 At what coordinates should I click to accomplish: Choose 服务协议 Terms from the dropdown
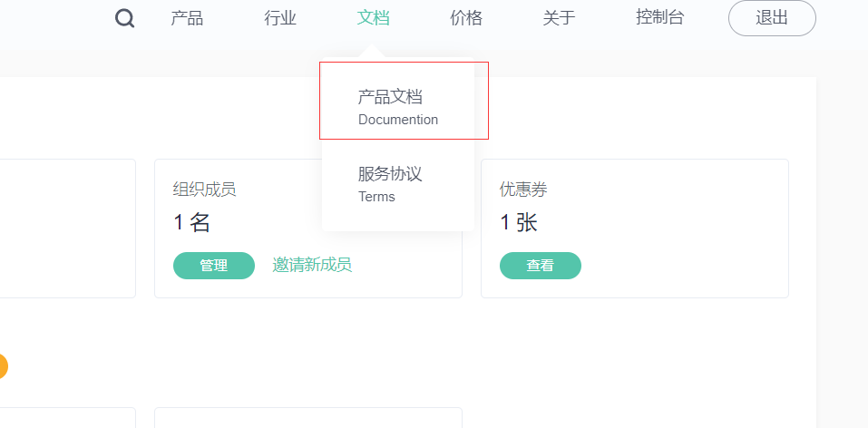(398, 184)
